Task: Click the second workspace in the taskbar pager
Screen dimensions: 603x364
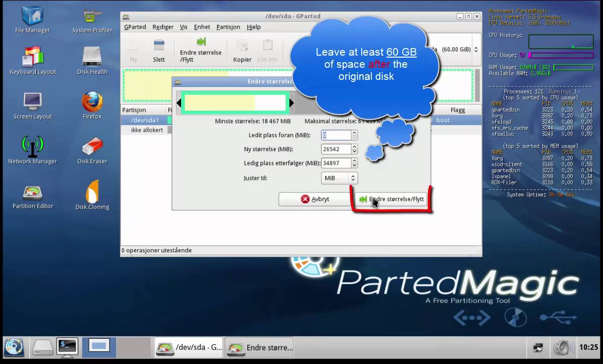Action: point(134,347)
